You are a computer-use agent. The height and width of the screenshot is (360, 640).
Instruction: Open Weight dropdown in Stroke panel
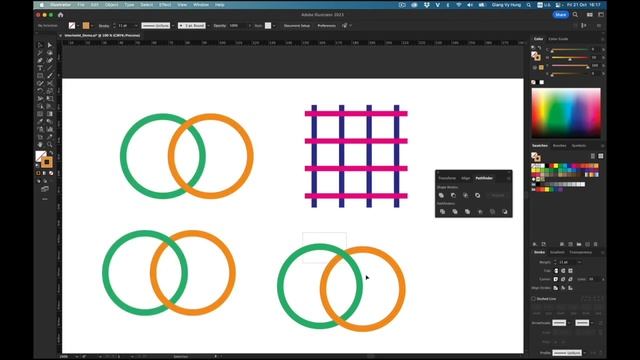point(579,262)
